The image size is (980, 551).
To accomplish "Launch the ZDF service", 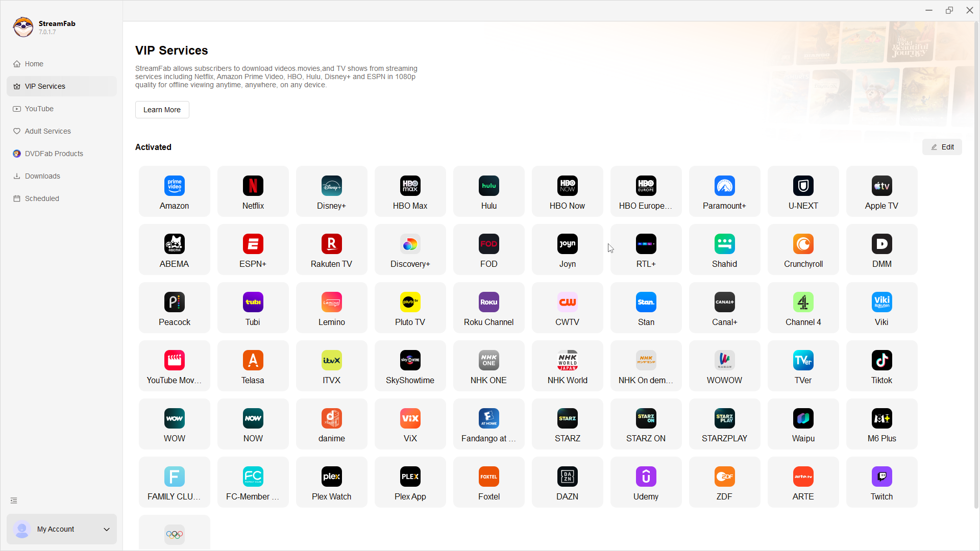I will [724, 482].
